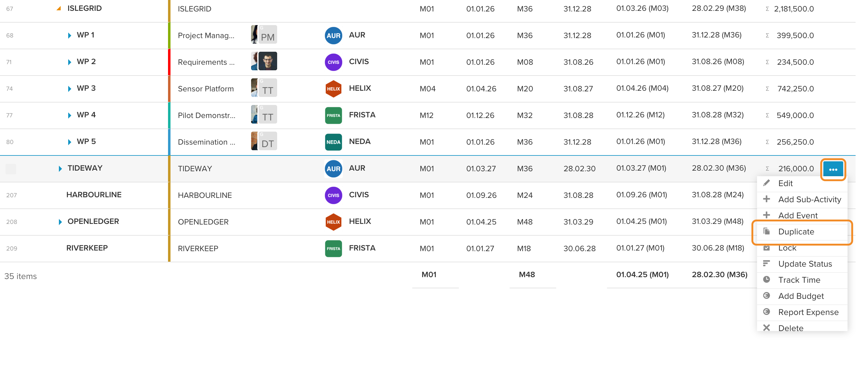Select Edit in the context menu
Screen dimensions: 868x384
[x=802, y=183]
